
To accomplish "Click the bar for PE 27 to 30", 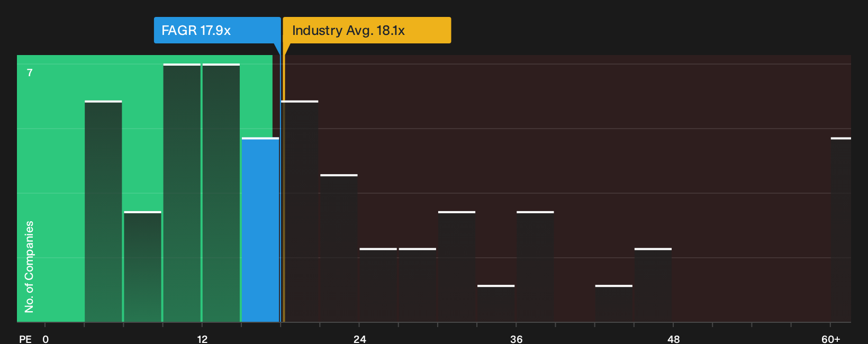I will pyautogui.click(x=418, y=285).
